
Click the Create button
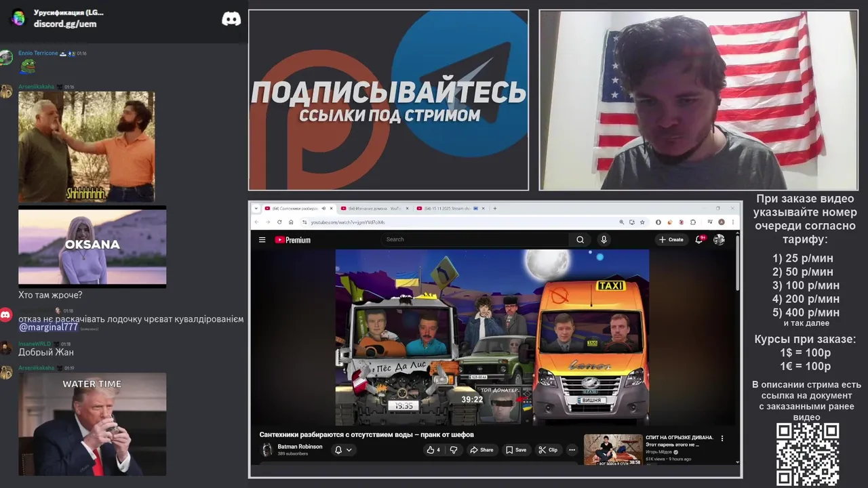click(x=671, y=239)
